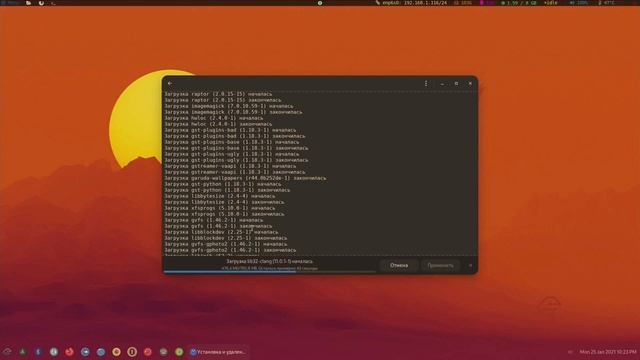Collapse details with the small arrow beside Применить
640x360 pixels.
coord(470,265)
